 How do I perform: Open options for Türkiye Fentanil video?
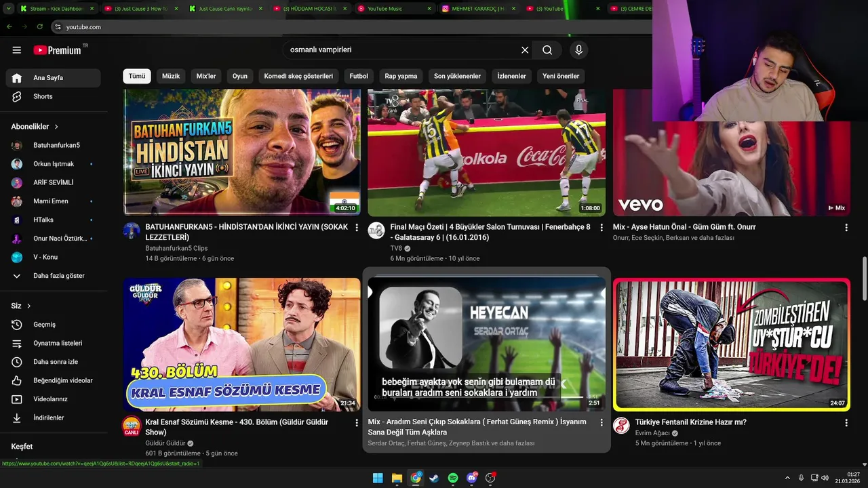[846, 423]
